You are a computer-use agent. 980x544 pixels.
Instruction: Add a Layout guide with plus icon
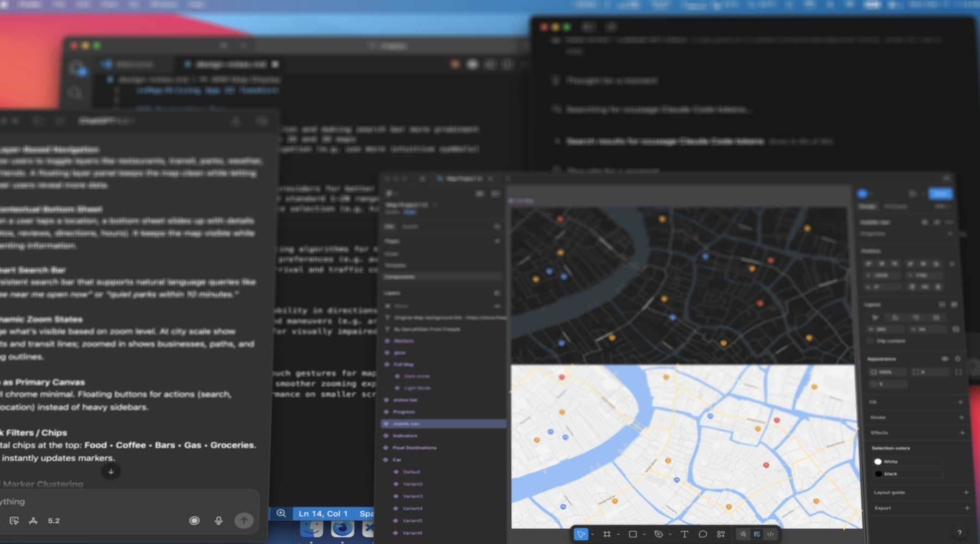[x=966, y=492]
